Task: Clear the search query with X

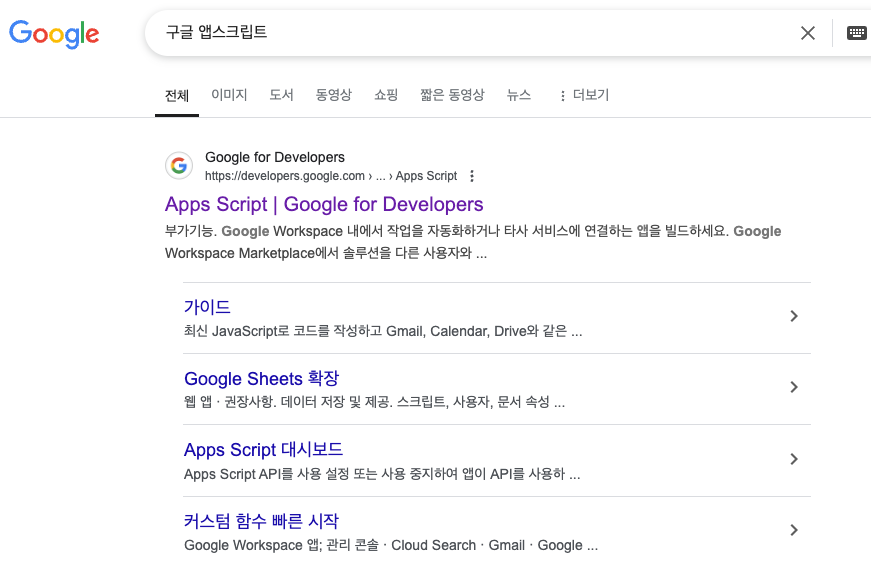Action: point(808,33)
